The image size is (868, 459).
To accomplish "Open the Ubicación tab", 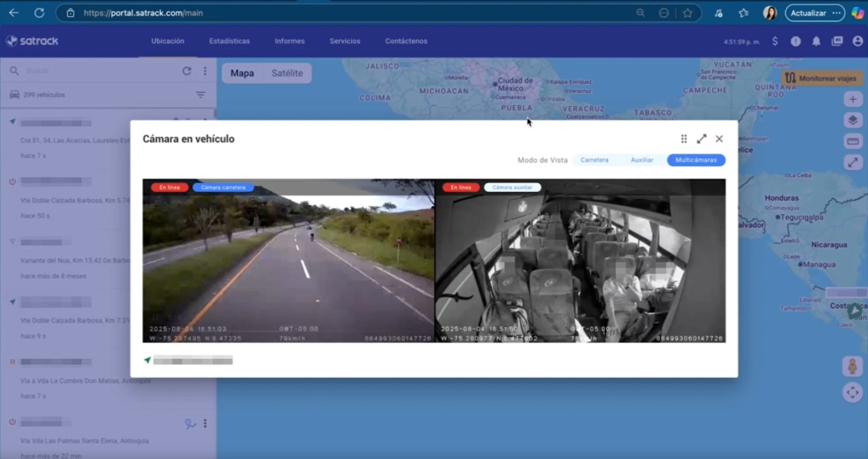I will [x=168, y=41].
